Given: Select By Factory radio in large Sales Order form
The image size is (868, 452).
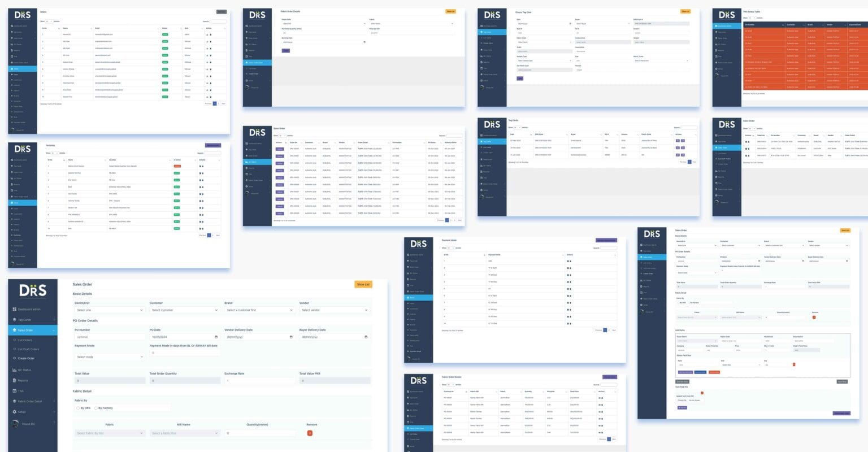Looking at the screenshot, I should tap(96, 408).
